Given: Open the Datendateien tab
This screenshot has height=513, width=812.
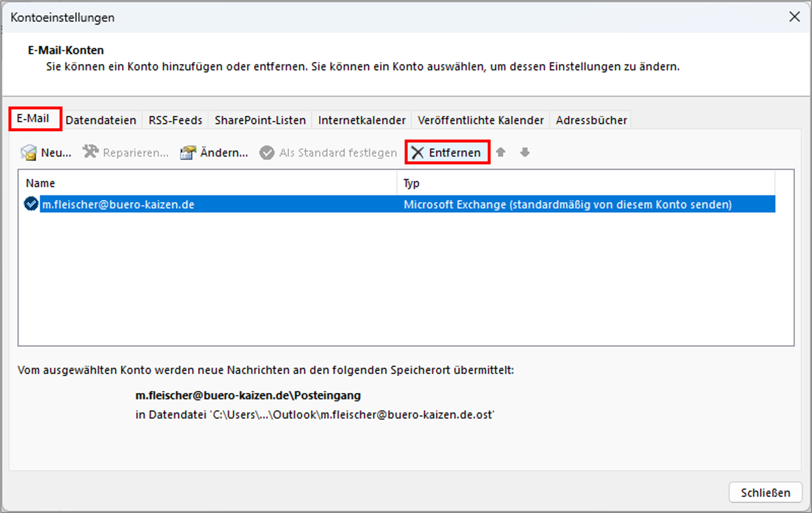Looking at the screenshot, I should coord(101,120).
